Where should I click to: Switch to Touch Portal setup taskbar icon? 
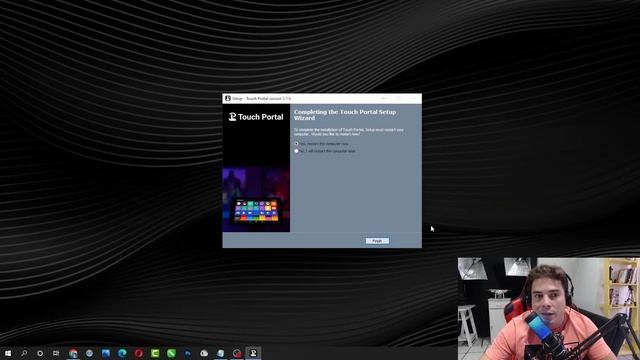click(x=253, y=353)
